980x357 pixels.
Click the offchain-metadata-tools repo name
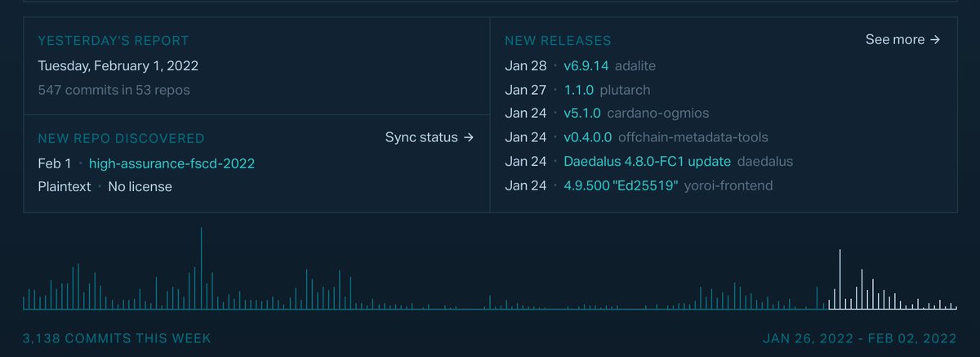click(692, 137)
